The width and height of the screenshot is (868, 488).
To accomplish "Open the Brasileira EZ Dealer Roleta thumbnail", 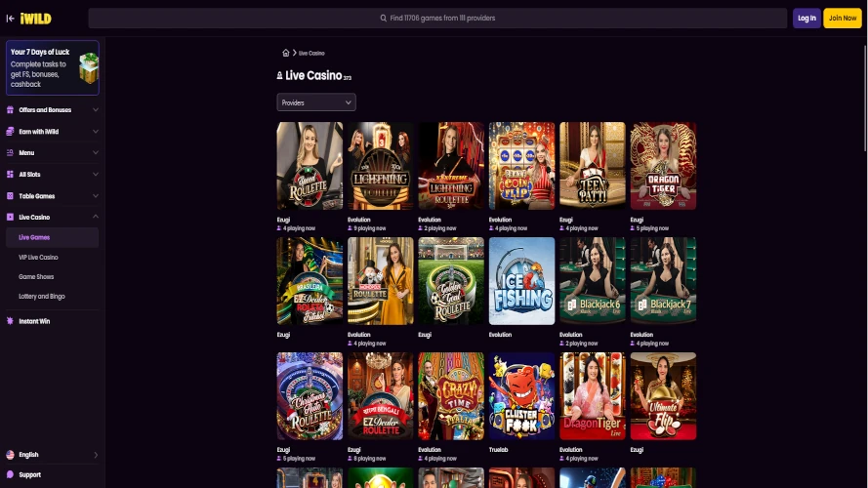I will [x=310, y=281].
